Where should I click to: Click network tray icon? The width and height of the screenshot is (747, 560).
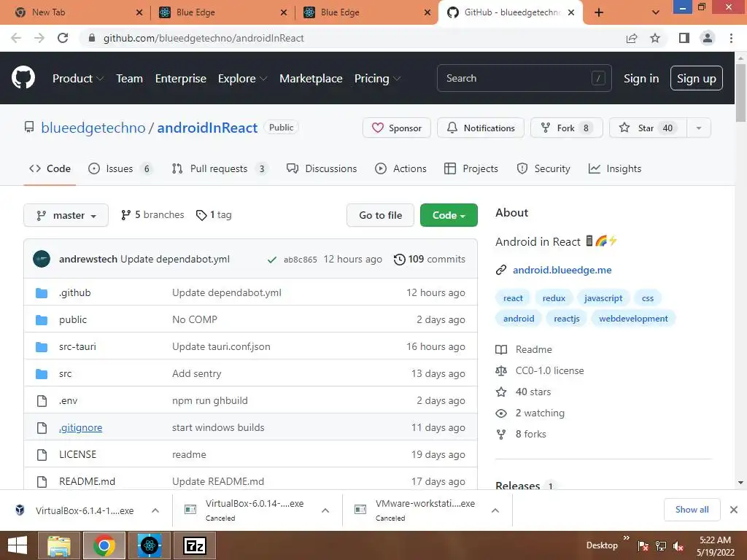(x=661, y=546)
